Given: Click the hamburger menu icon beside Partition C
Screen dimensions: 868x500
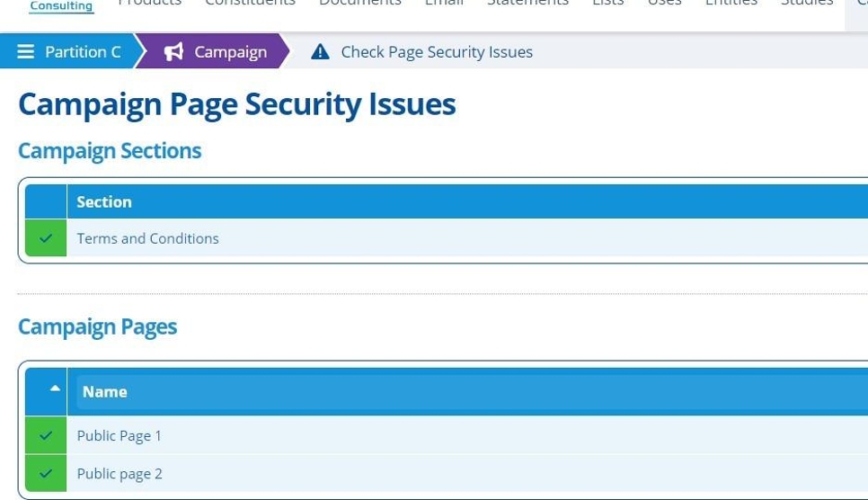Looking at the screenshot, I should coord(26,52).
